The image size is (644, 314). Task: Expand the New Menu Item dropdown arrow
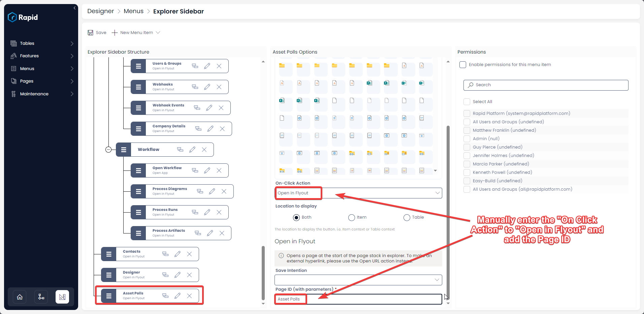(158, 33)
